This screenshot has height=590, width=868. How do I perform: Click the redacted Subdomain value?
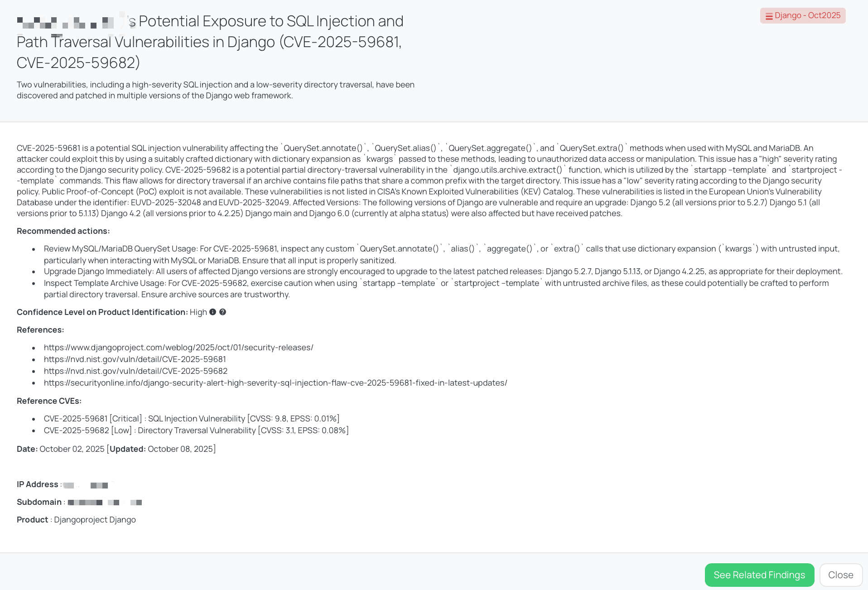105,502
